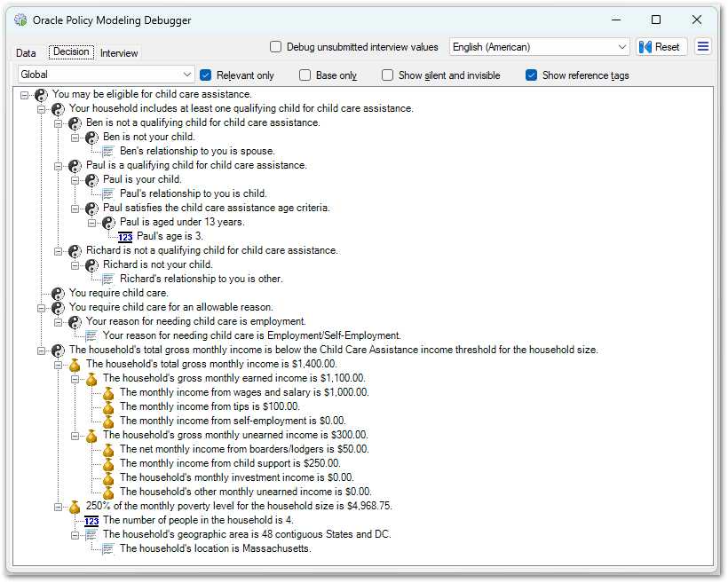Collapse the '250% of the monthly poverty level' node

58,507
